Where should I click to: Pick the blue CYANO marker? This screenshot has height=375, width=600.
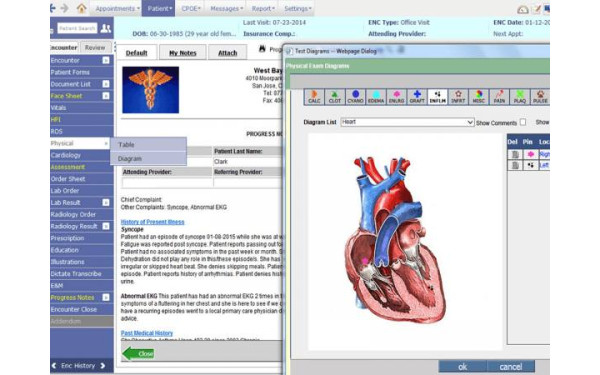[355, 97]
